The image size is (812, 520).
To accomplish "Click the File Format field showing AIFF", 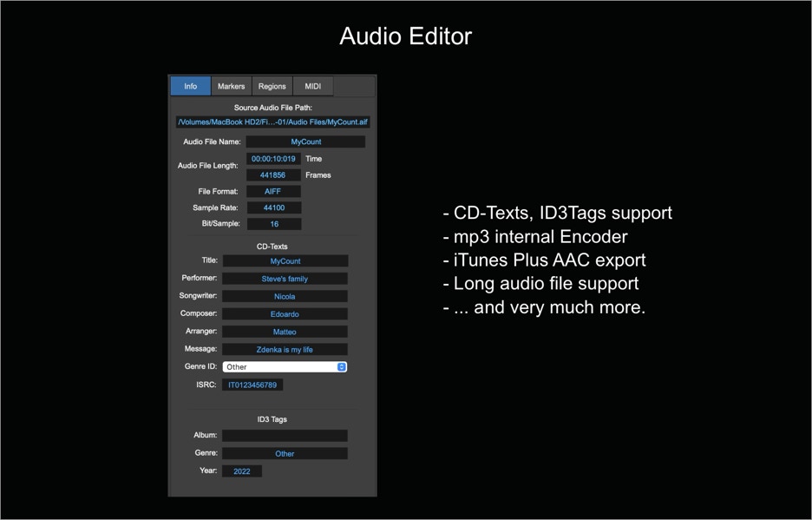I will point(273,192).
